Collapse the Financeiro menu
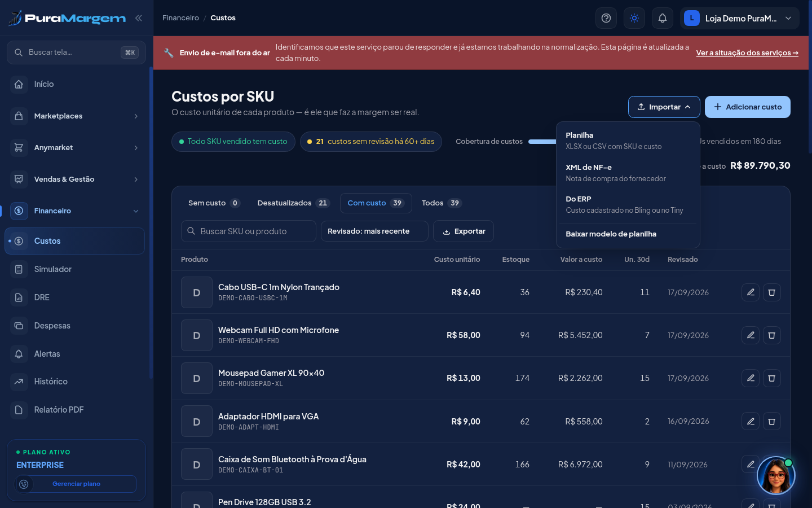This screenshot has width=812, height=508. [x=75, y=211]
